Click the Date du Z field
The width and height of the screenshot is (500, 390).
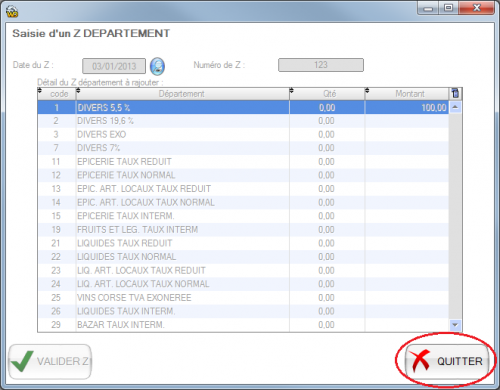click(x=114, y=66)
